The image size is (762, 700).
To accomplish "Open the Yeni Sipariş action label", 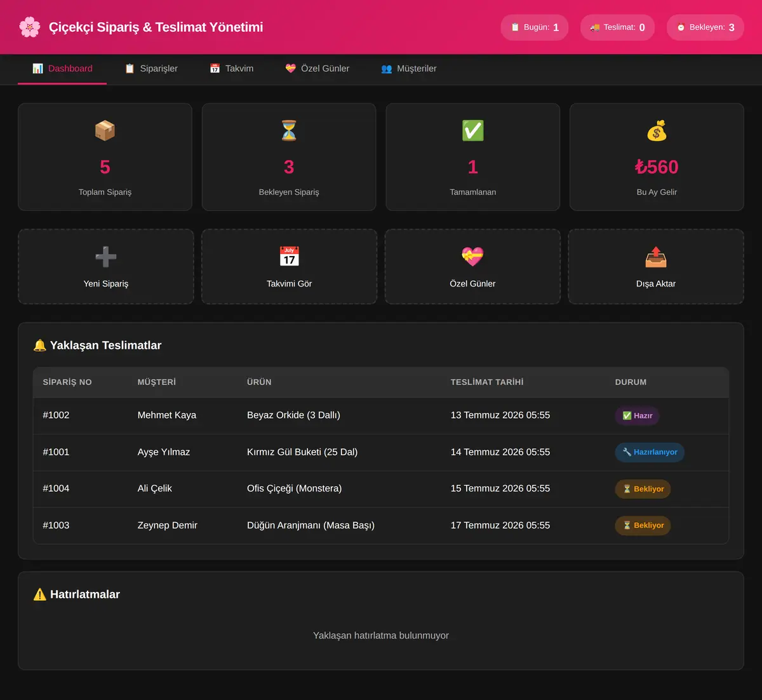I will [106, 284].
